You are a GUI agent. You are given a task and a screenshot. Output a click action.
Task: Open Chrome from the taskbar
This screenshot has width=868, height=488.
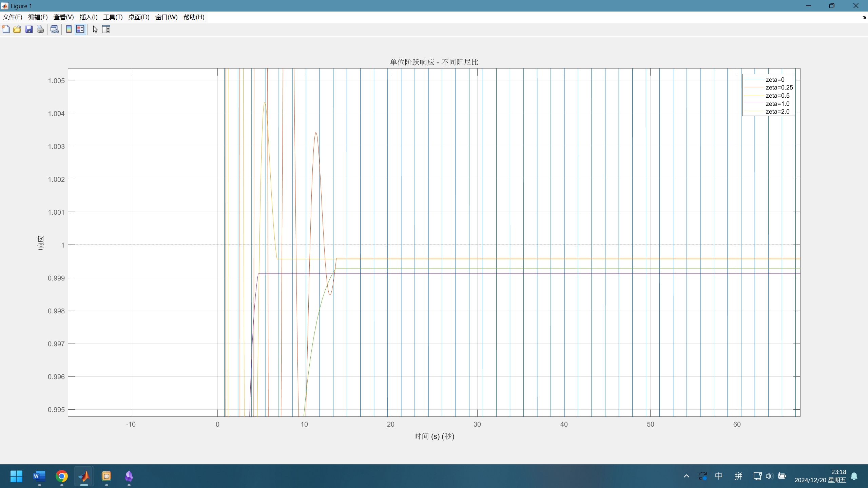(62, 476)
